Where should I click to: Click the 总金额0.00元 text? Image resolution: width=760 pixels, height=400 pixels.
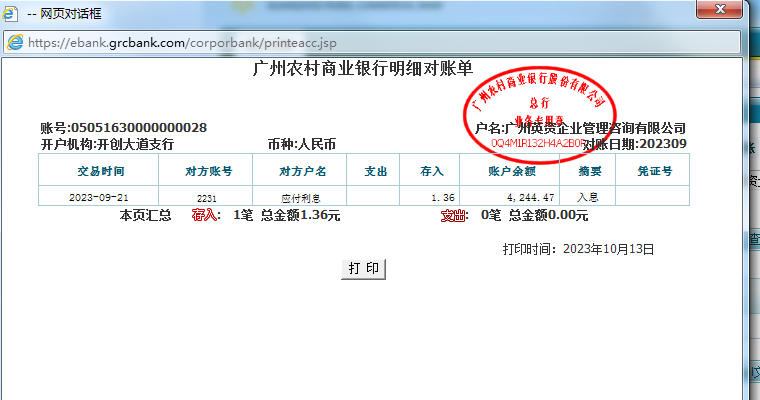[x=548, y=215]
